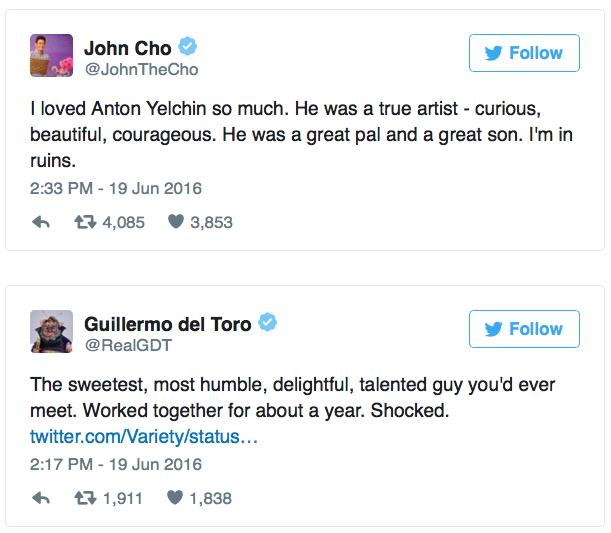Retweet Guillermo del Toro's tweet

point(85,498)
